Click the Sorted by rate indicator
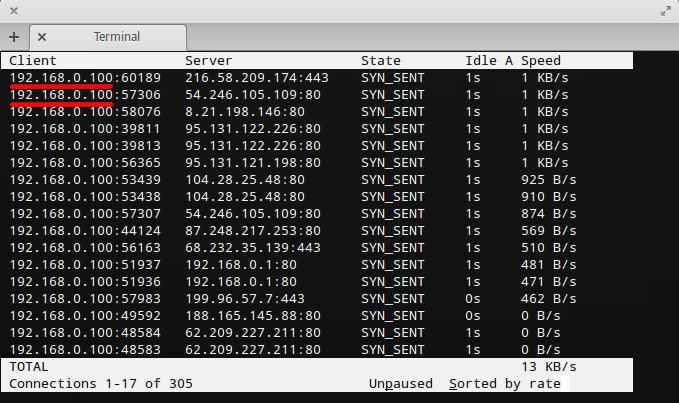The height and width of the screenshot is (403, 679). click(x=505, y=384)
